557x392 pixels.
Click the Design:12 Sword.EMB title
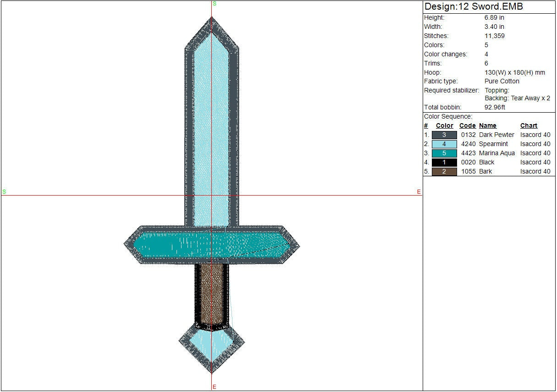(474, 7)
